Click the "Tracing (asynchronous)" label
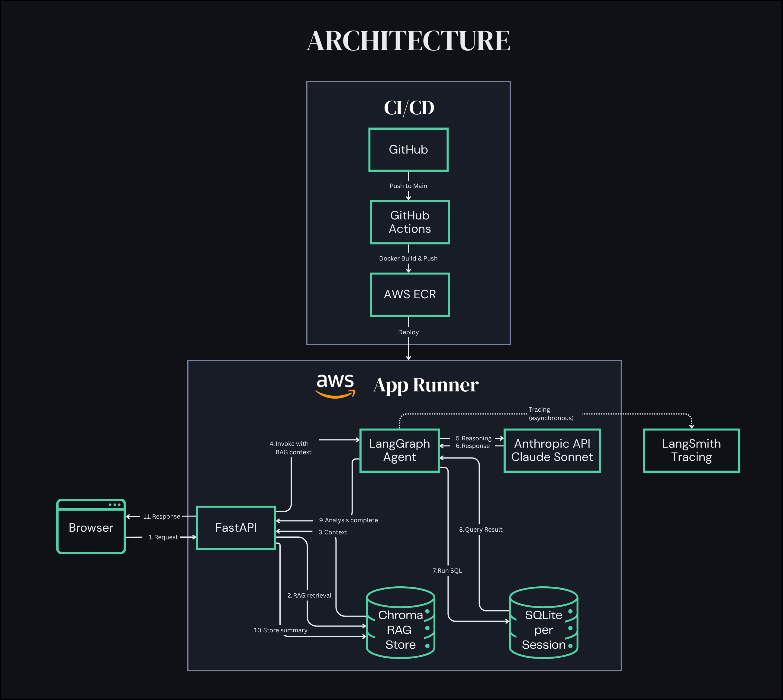Screen dimensions: 783x700 click(x=551, y=414)
